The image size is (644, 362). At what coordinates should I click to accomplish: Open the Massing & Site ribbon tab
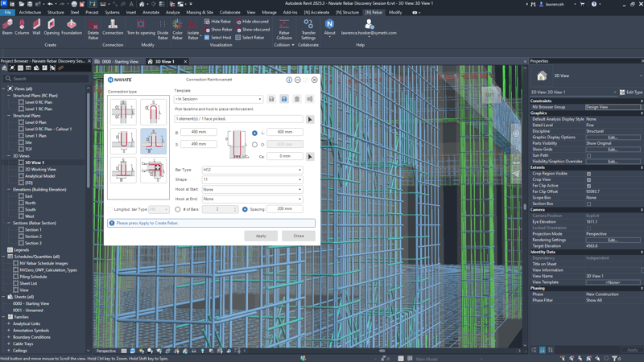(x=200, y=12)
